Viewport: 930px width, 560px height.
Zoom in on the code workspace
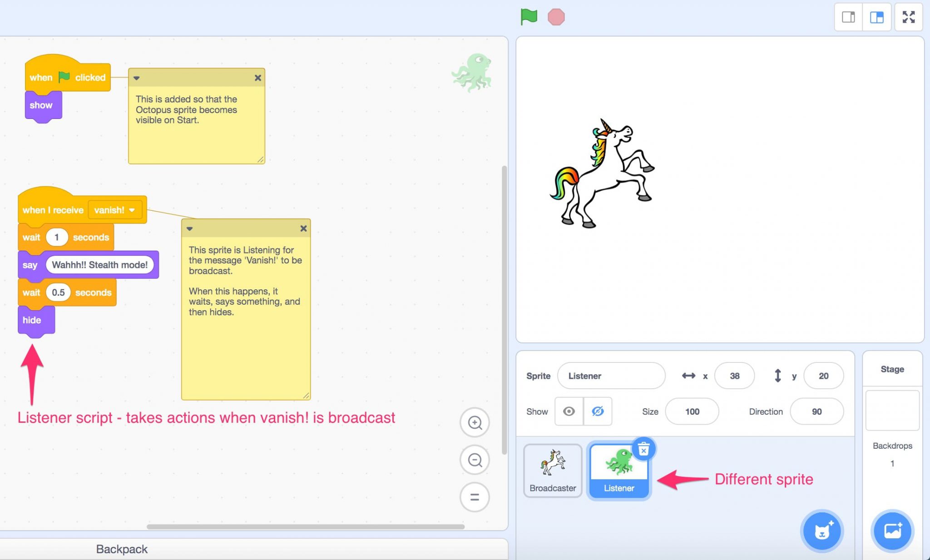tap(475, 422)
